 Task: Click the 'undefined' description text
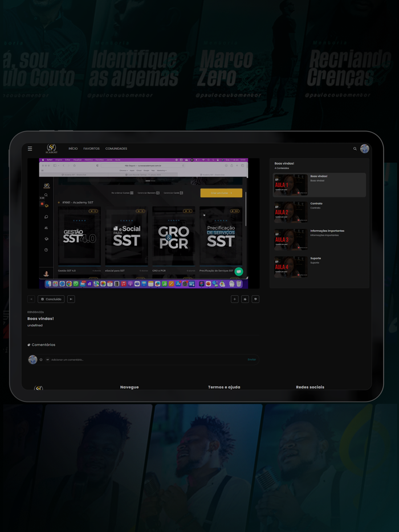[35, 325]
